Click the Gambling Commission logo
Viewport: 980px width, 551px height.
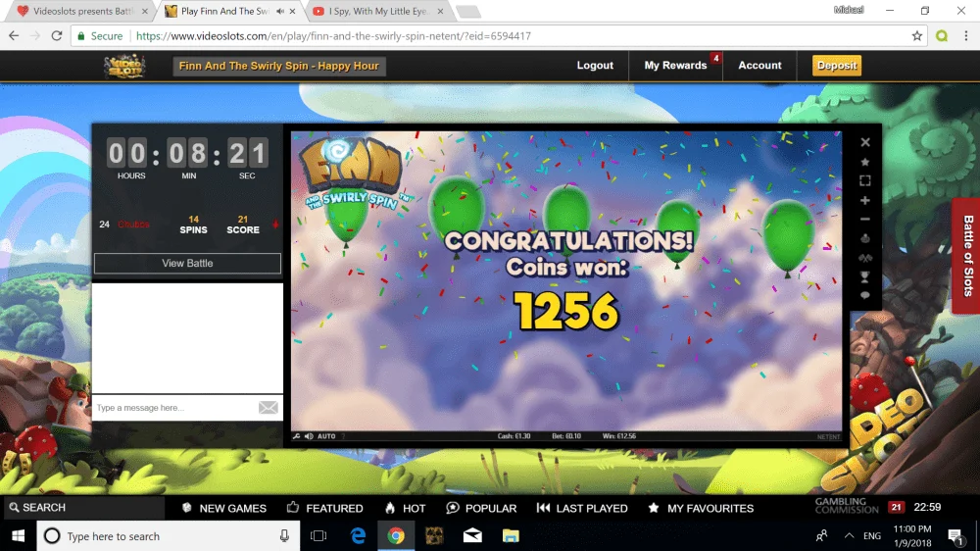coord(847,506)
